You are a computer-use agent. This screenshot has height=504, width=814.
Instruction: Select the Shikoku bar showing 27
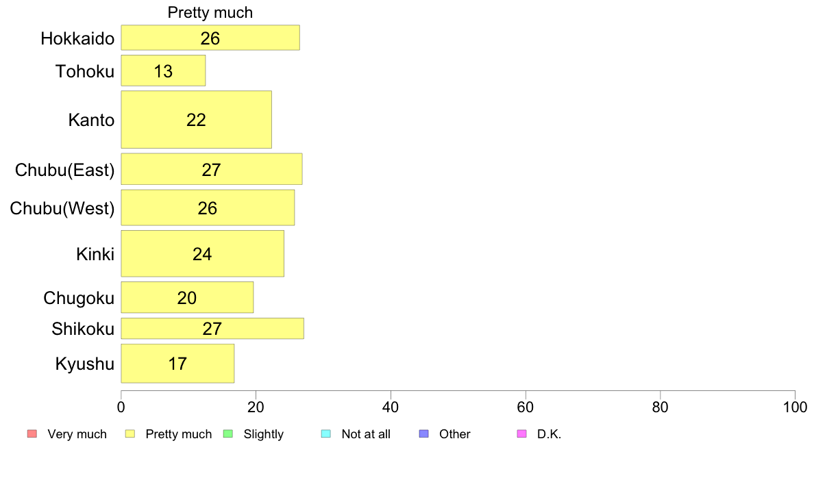(x=212, y=329)
